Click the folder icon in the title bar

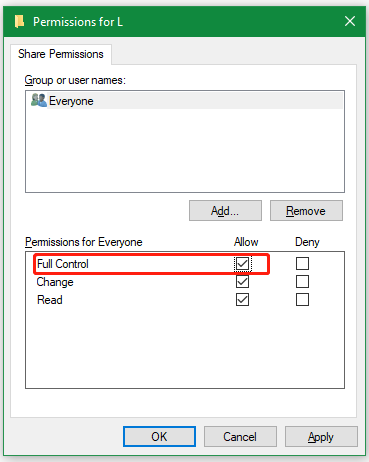[19, 22]
